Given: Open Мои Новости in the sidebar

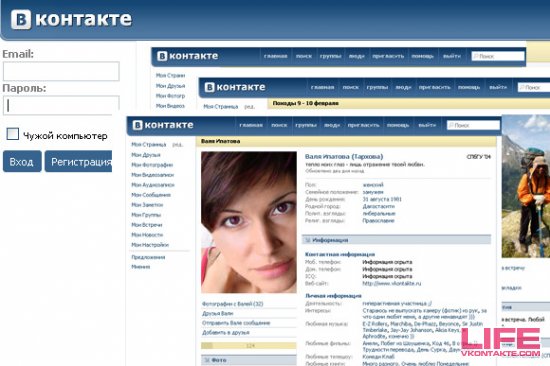Looking at the screenshot, I should (147, 235).
